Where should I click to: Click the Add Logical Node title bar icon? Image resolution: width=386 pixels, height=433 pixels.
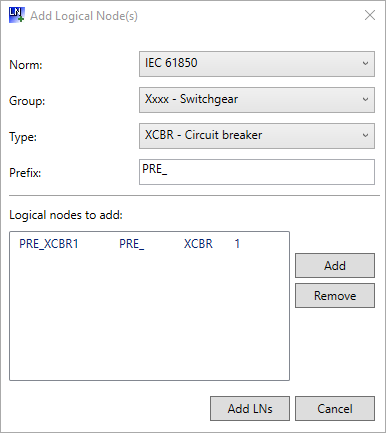16,15
